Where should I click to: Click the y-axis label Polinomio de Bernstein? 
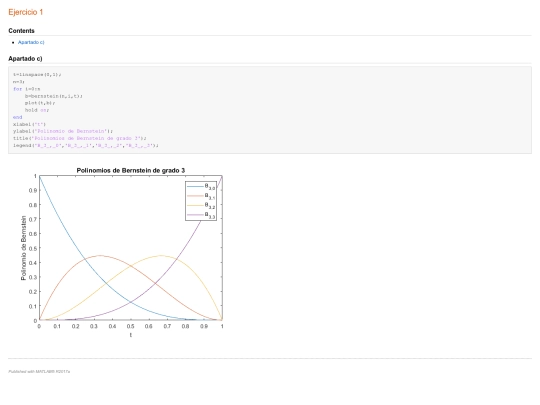click(23, 248)
